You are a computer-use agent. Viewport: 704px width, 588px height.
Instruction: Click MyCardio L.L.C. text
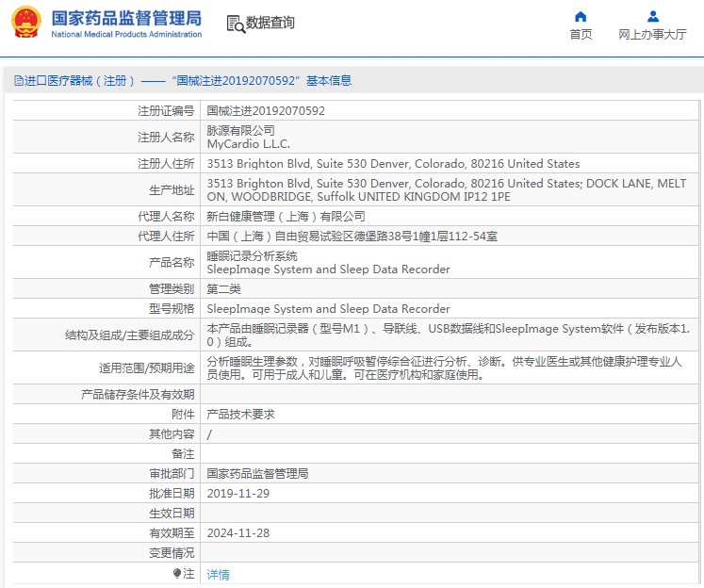pos(248,144)
